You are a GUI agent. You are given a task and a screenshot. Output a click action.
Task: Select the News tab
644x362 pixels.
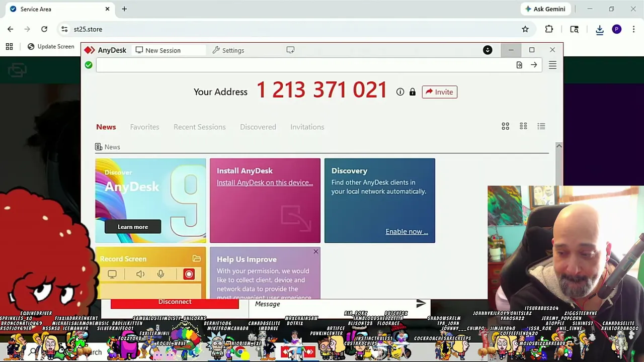(x=106, y=127)
